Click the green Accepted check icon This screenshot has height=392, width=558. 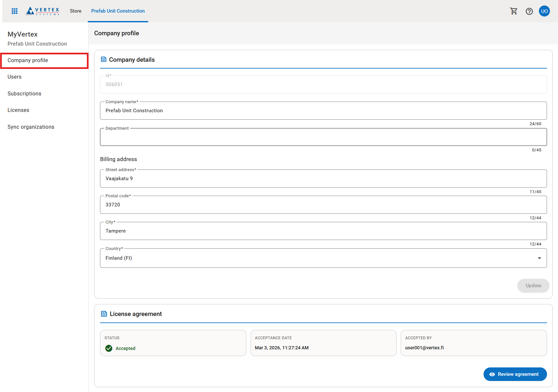coord(109,348)
